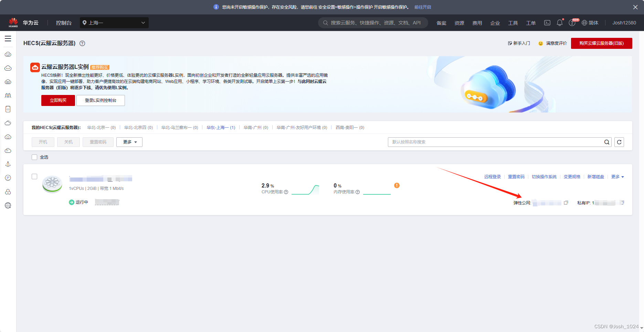Open the 费用 menu in the top bar

click(x=477, y=23)
